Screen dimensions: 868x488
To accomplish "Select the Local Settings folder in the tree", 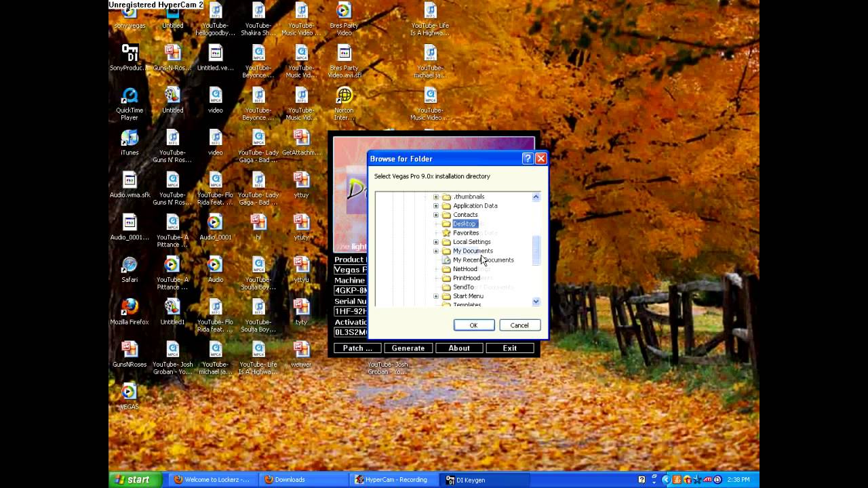I will click(x=472, y=242).
